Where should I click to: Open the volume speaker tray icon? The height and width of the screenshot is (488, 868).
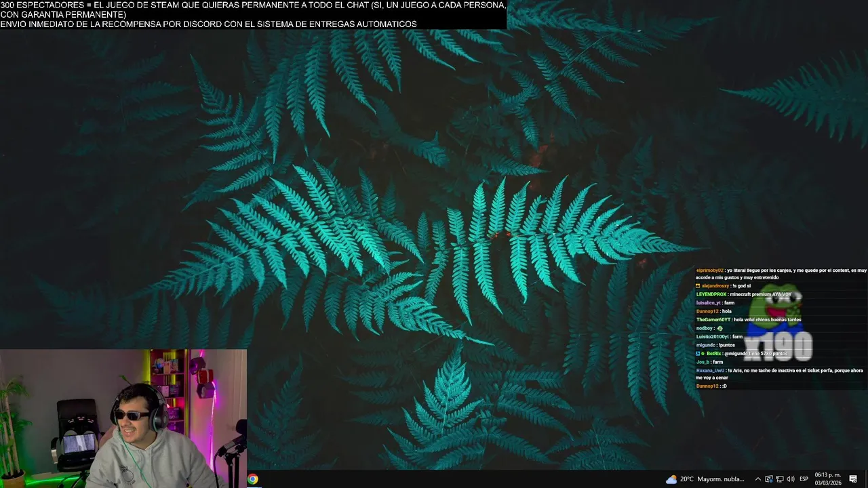pos(790,479)
